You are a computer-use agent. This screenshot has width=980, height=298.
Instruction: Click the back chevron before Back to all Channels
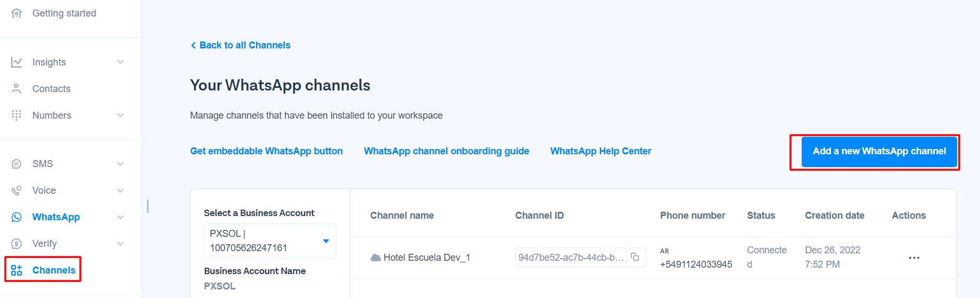click(193, 45)
